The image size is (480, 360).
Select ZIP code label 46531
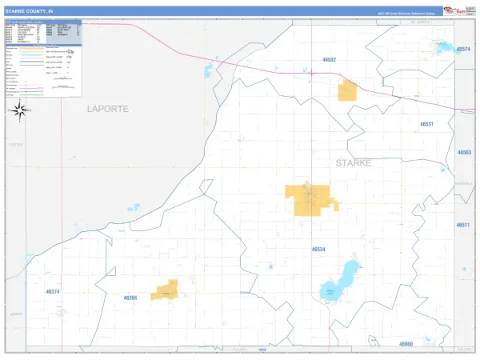coord(427,124)
